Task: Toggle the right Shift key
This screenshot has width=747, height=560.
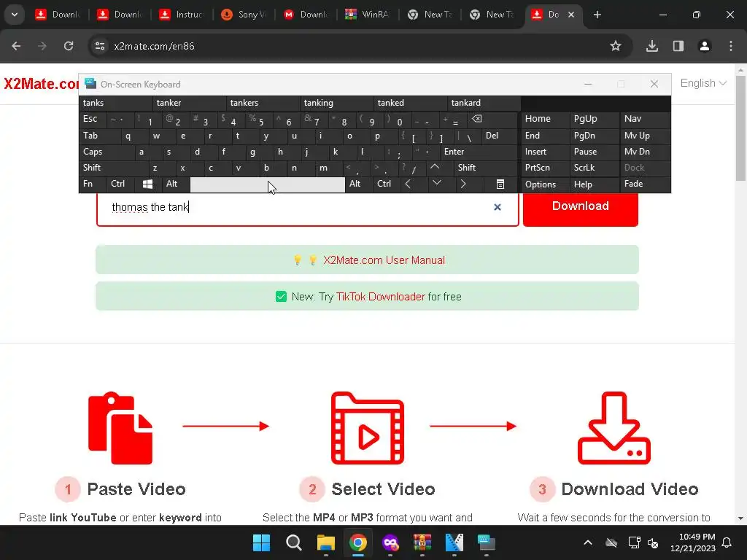Action: point(485,168)
